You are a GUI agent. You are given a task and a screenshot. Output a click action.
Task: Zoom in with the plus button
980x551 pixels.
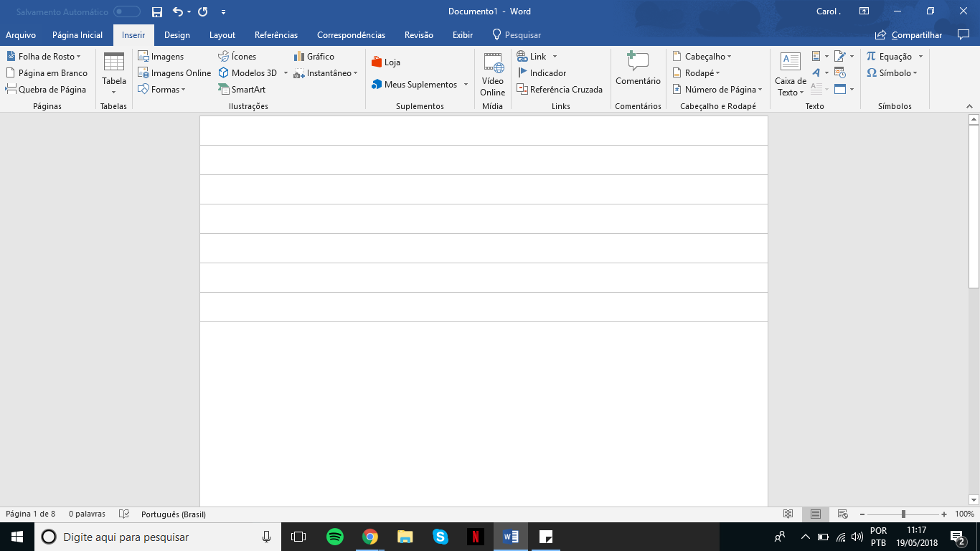(944, 514)
